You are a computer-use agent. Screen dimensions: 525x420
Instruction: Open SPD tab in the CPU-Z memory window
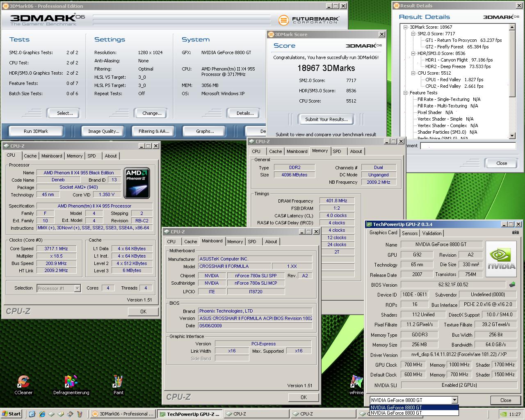point(337,151)
